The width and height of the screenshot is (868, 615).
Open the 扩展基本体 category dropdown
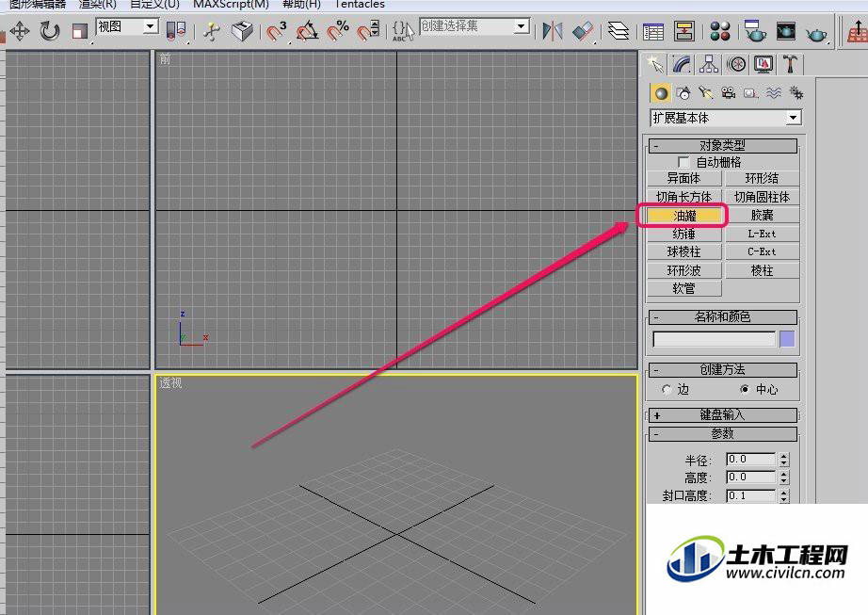(x=726, y=118)
